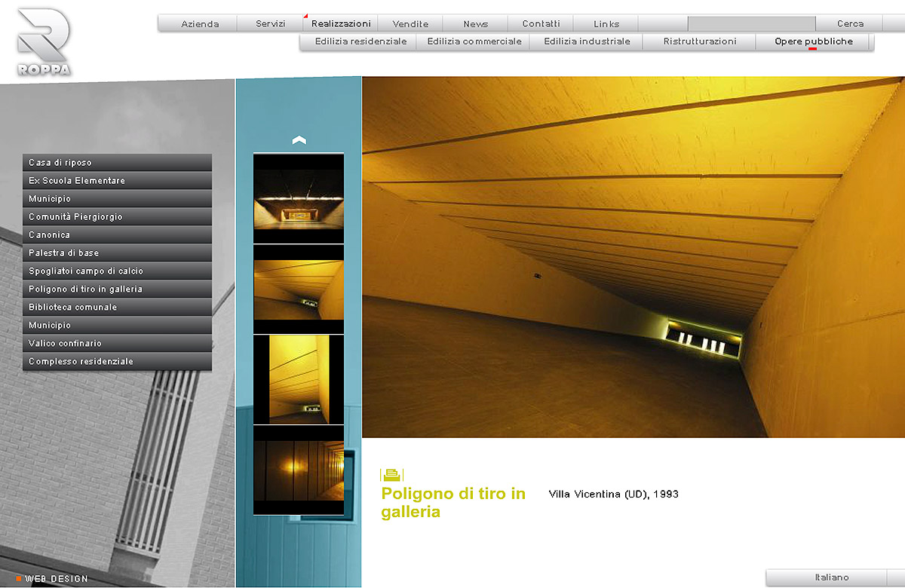Show the dark corridor thumbnail with orange light
This screenshot has height=588, width=905.
(x=299, y=470)
